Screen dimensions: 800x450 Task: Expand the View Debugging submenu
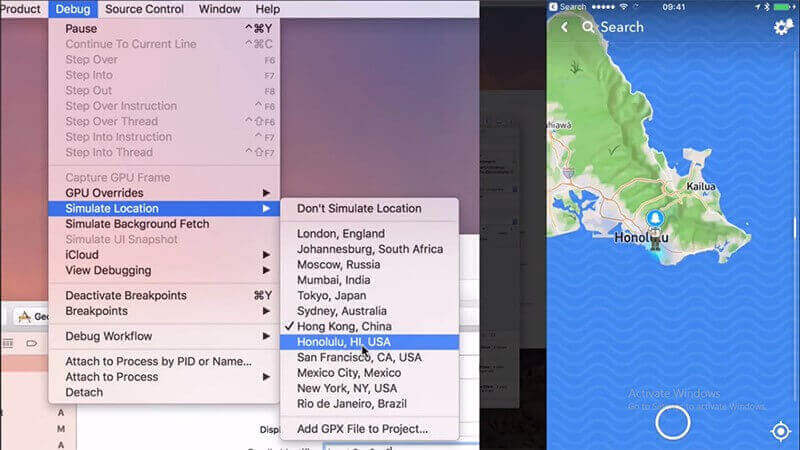point(108,270)
